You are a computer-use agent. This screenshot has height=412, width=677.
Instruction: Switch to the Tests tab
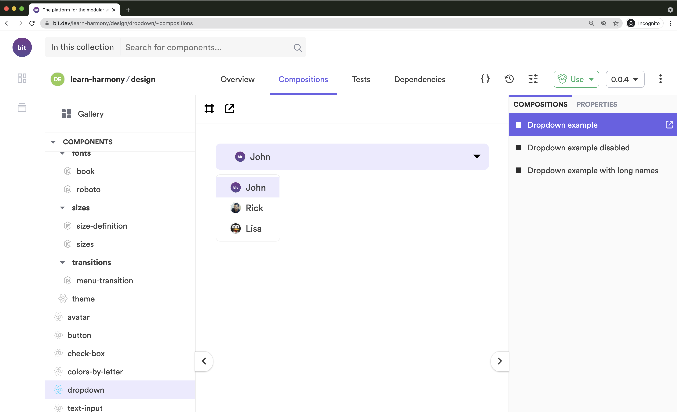coord(361,79)
